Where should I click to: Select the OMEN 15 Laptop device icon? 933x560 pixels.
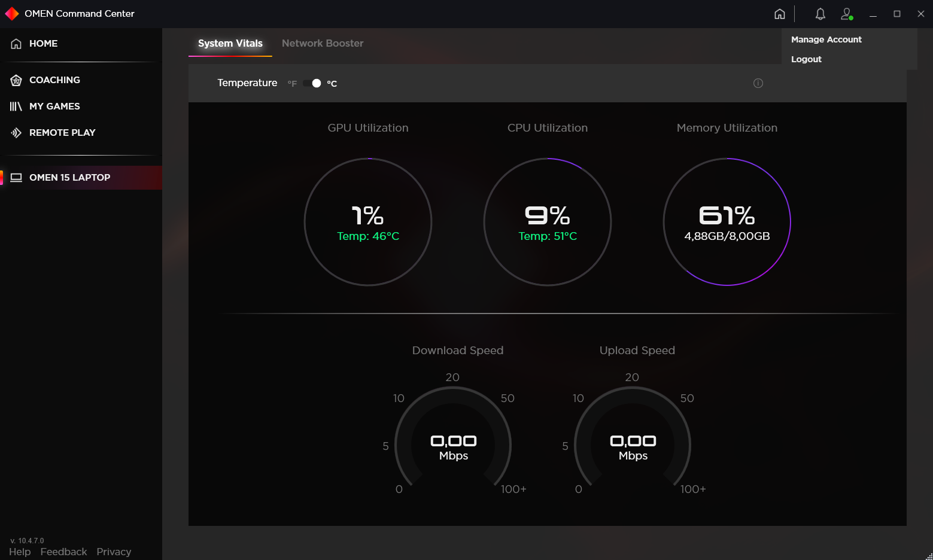[16, 177]
